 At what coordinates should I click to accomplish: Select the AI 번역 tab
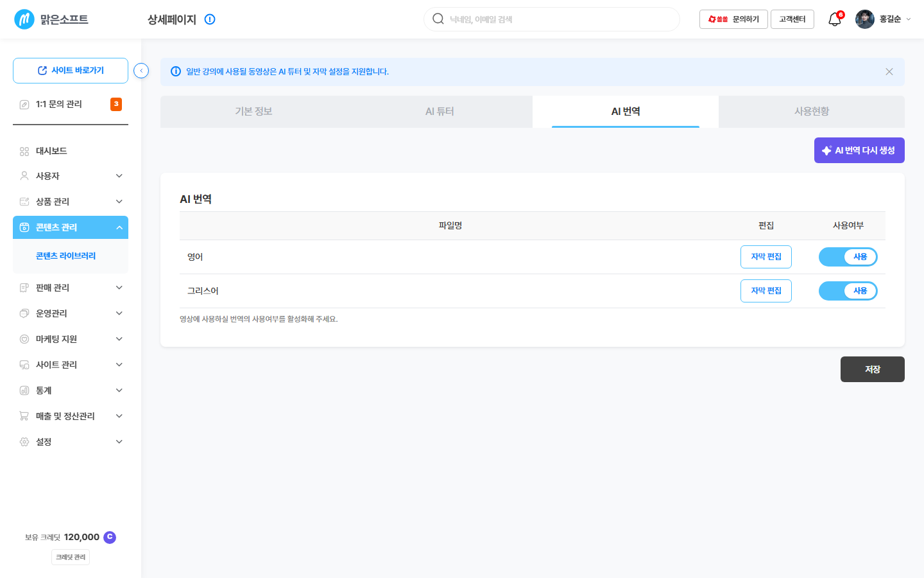click(x=626, y=112)
